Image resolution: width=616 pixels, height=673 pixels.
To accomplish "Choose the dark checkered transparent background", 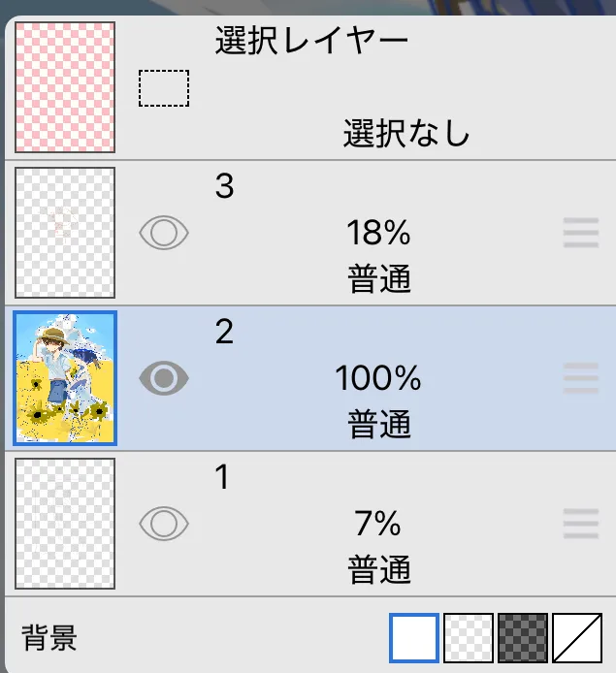I will coord(523,637).
